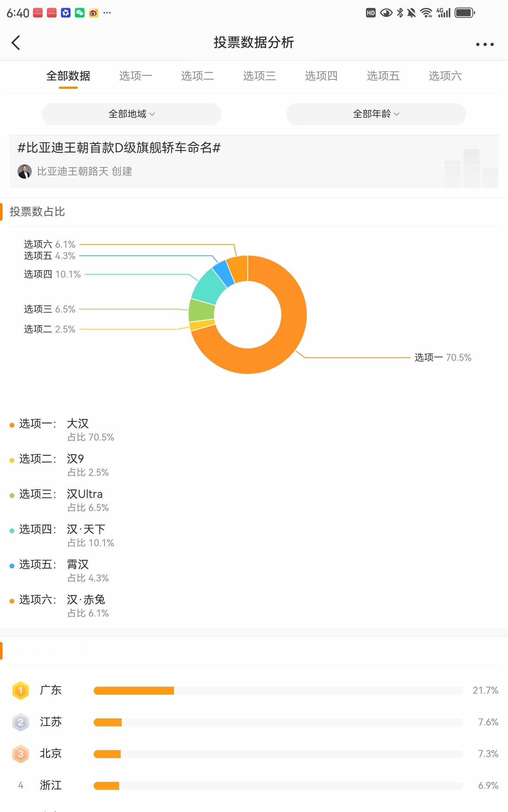Tap the yellow 选项二 donut segment
The width and height of the screenshot is (508, 812).
202,325
